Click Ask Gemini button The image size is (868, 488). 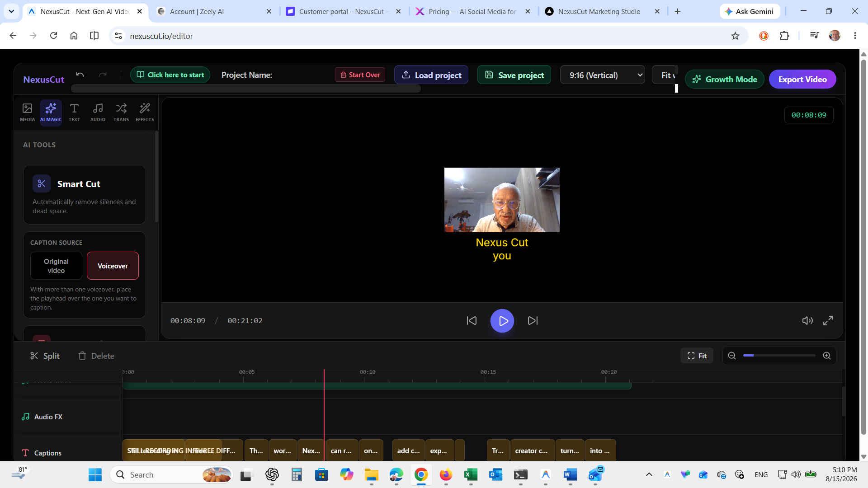coord(750,11)
